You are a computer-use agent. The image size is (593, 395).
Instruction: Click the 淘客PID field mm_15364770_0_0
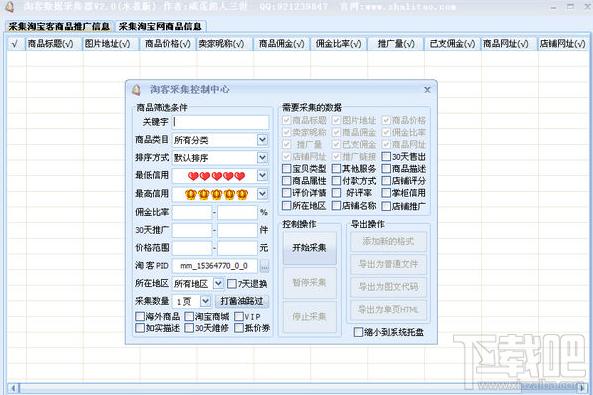coord(214,266)
